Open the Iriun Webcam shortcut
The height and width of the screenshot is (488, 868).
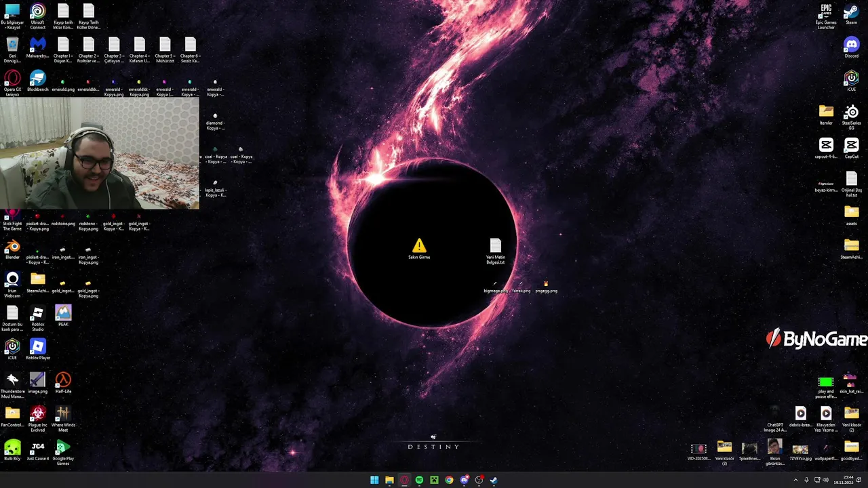[12, 285]
